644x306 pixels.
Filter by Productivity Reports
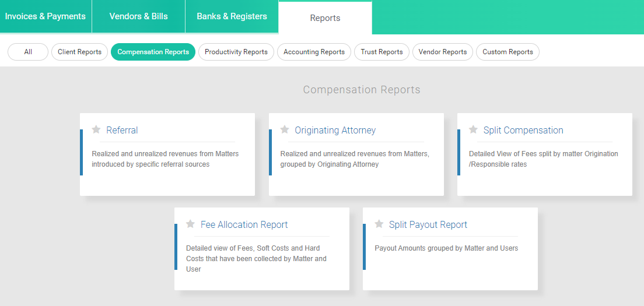pos(236,52)
